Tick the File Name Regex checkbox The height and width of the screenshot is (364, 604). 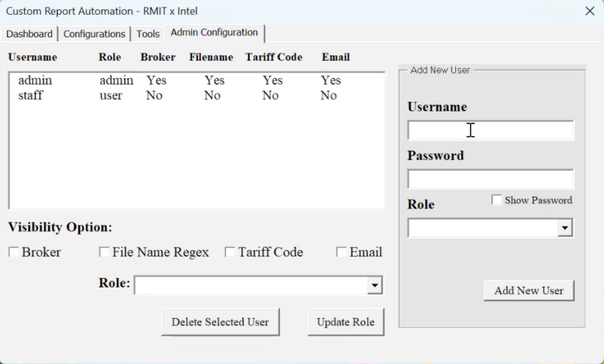(x=104, y=252)
